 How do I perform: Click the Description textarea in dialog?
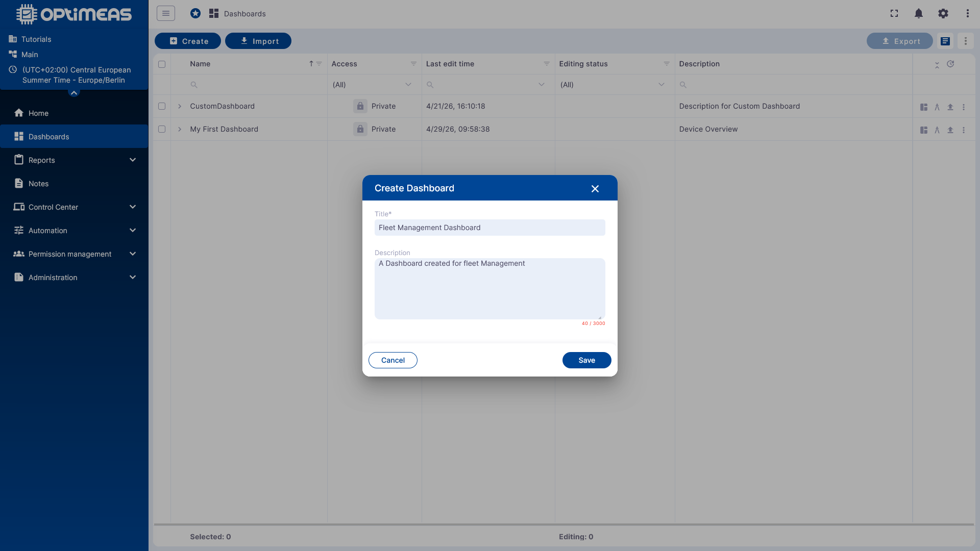(490, 289)
